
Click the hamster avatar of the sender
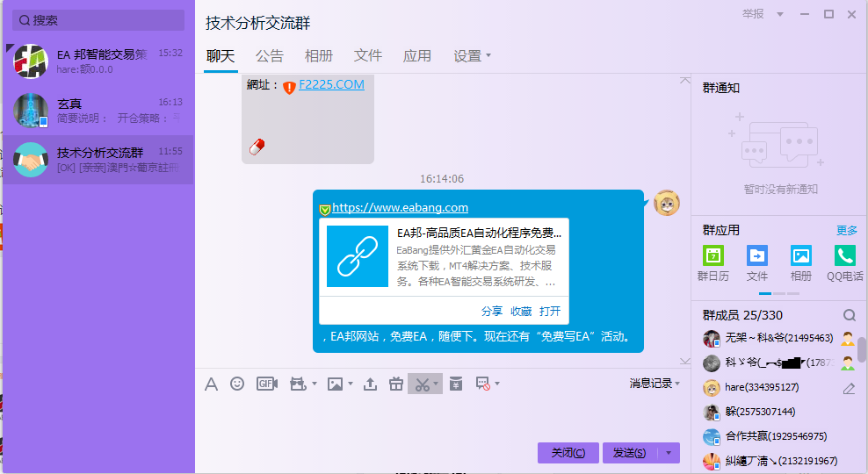[667, 203]
